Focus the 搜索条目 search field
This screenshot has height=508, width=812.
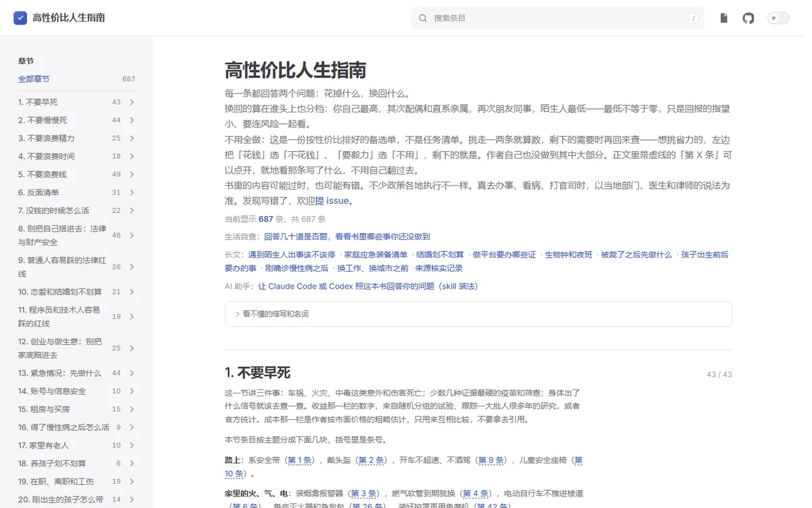point(558,18)
